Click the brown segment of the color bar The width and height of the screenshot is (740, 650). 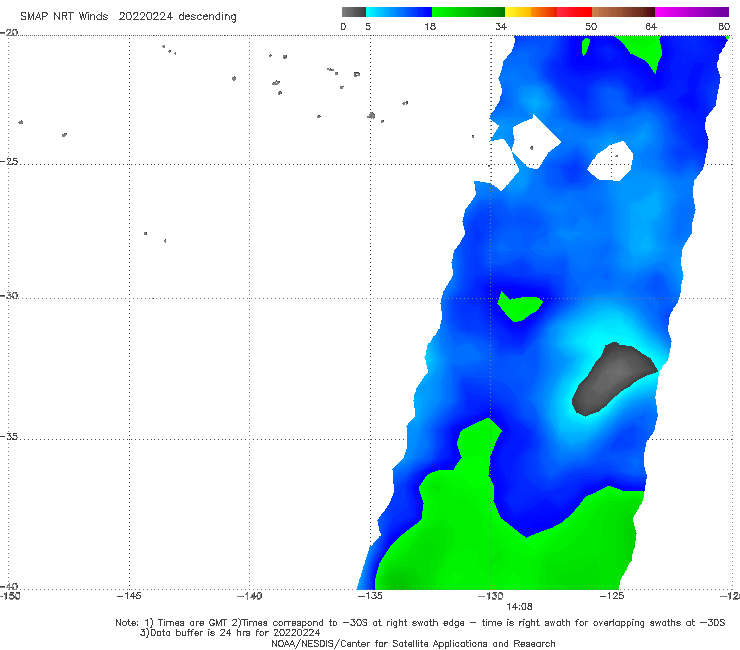pyautogui.click(x=623, y=12)
